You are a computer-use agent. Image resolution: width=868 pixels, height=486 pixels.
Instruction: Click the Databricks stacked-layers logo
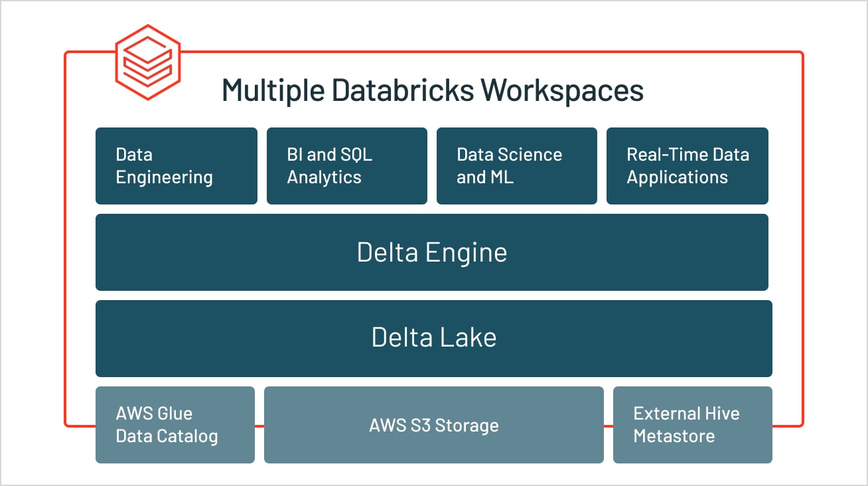click(x=148, y=62)
